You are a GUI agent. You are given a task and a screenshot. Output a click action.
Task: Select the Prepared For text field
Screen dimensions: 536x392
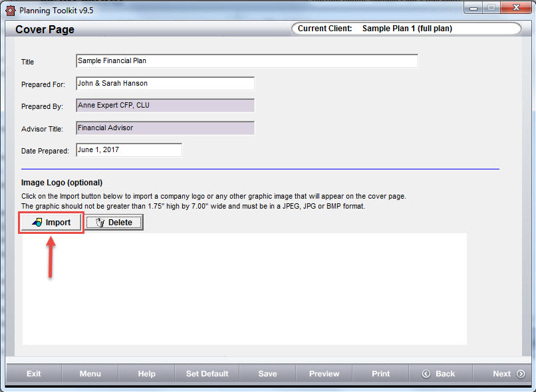165,84
